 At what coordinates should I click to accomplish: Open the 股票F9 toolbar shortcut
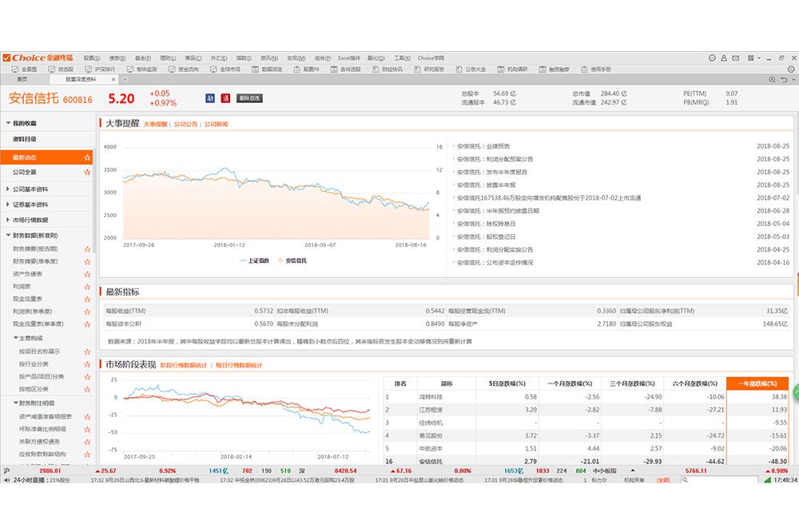pyautogui.click(x=307, y=69)
